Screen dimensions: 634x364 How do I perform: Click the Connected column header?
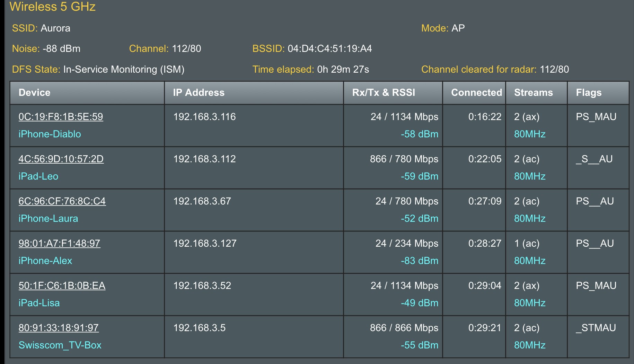point(476,92)
